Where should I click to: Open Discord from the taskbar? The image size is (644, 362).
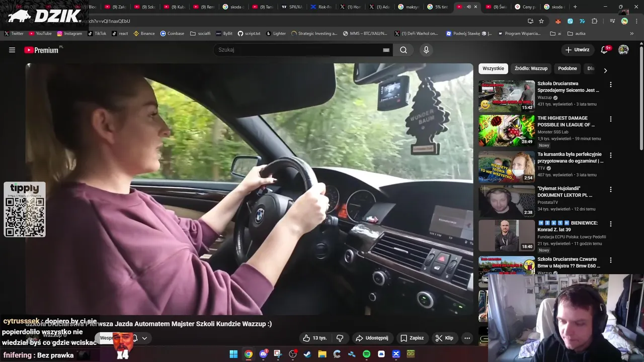pyautogui.click(x=263, y=354)
